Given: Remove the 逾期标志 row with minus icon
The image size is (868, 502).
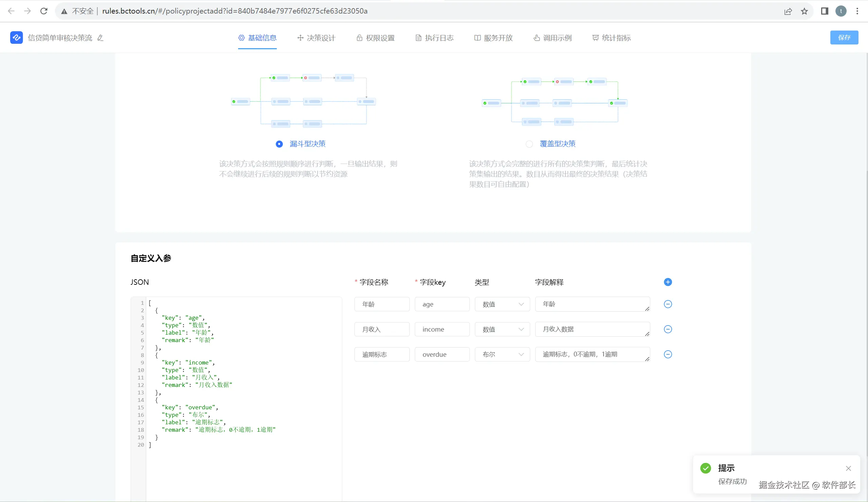Looking at the screenshot, I should [668, 354].
